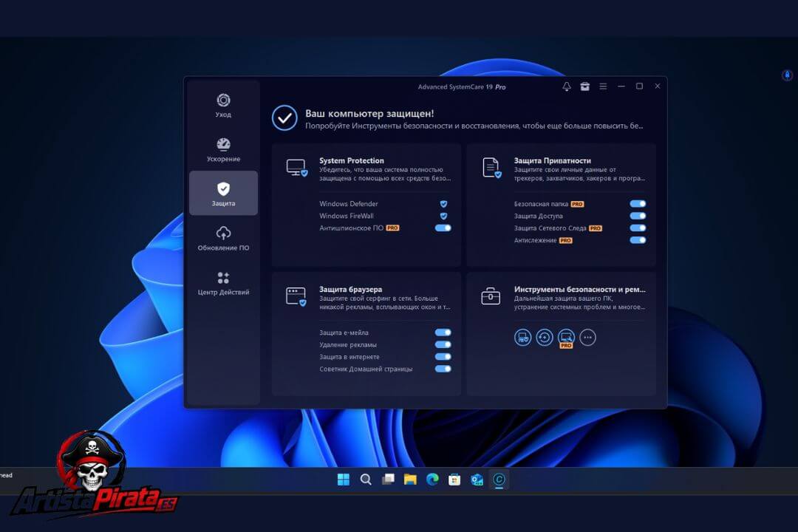
Task: Open the hamburger options menu
Action: 603,86
